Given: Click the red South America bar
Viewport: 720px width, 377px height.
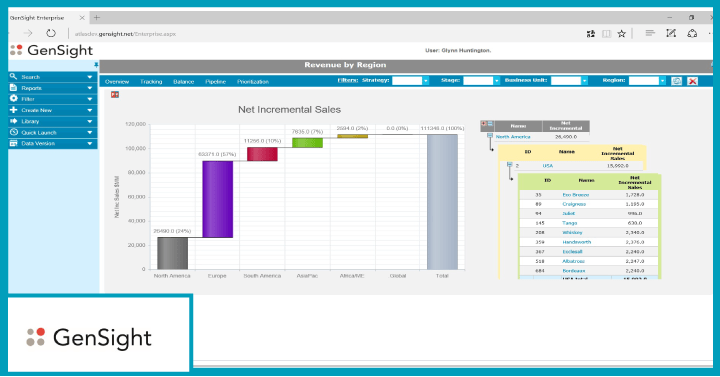Looking at the screenshot, I should (262, 154).
